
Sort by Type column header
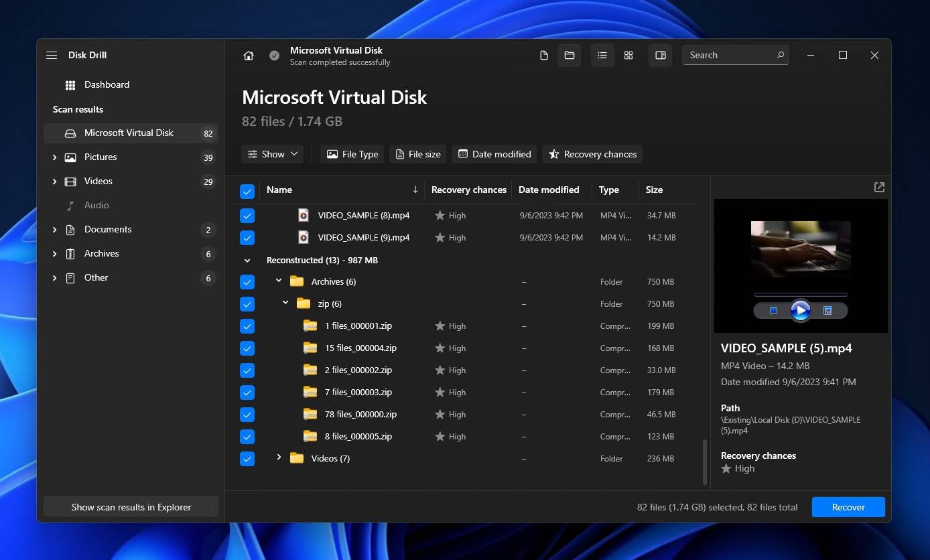pos(609,190)
